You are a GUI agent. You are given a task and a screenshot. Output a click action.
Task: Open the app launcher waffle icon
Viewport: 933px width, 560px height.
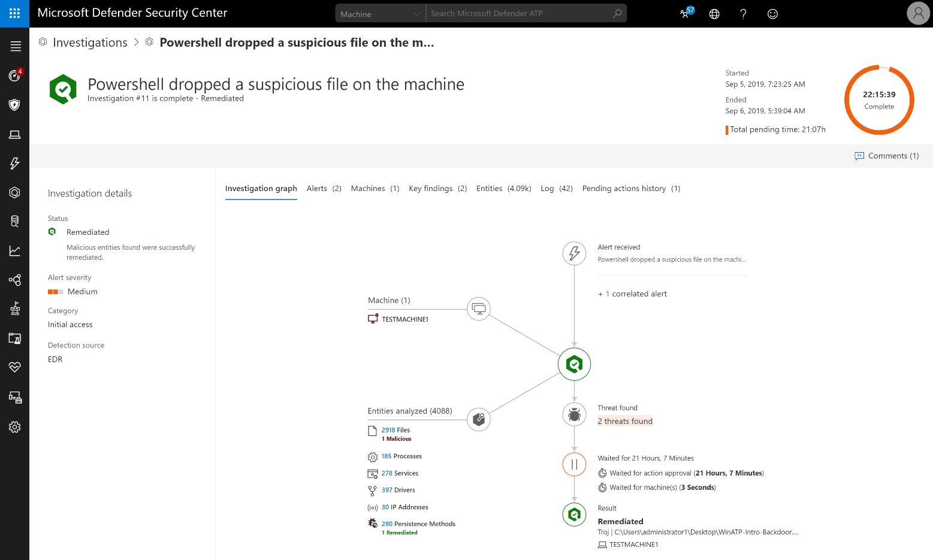click(x=14, y=13)
